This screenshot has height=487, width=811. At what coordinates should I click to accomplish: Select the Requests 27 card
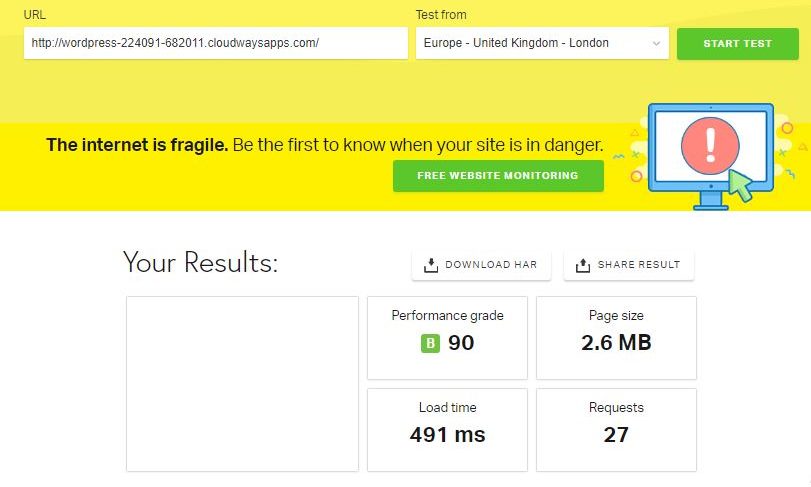pos(616,430)
